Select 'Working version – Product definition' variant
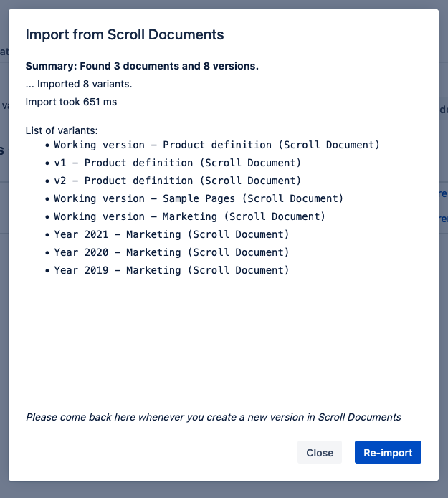 [216, 145]
